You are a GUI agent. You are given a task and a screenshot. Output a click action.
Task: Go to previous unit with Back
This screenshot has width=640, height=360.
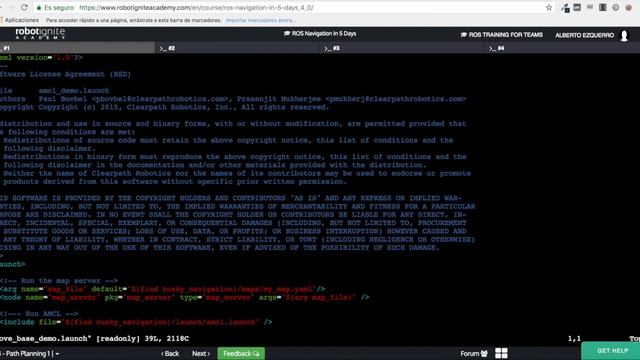[x=170, y=353]
